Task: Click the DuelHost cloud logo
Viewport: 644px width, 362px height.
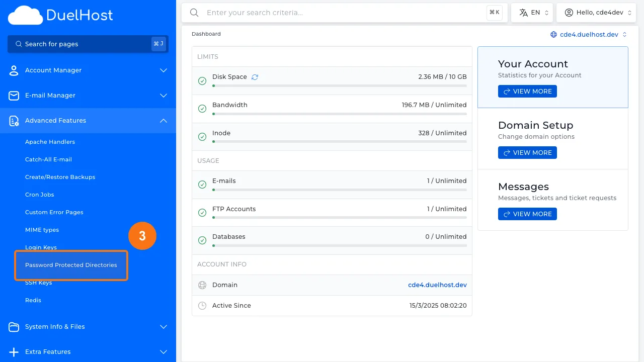Action: [x=25, y=16]
